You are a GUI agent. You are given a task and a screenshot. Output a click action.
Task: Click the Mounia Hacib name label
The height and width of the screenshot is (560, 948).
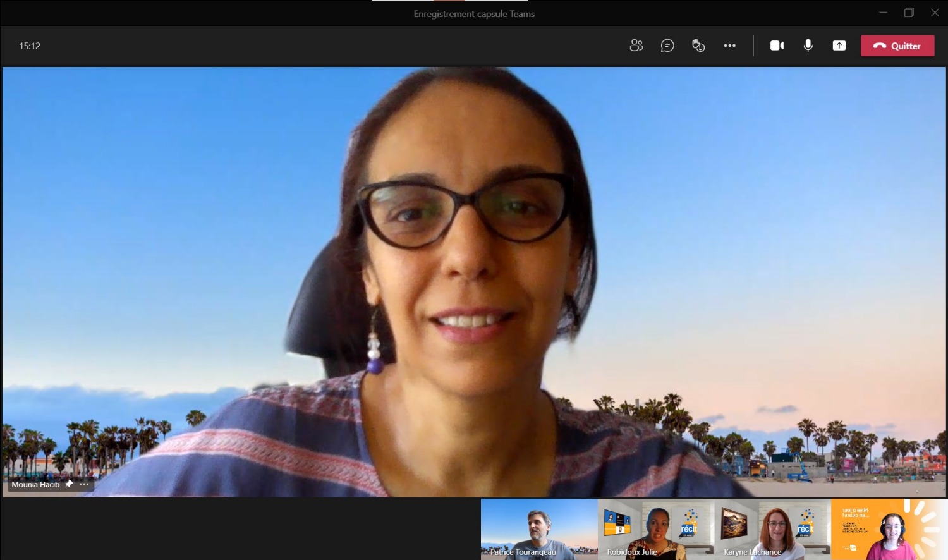pyautogui.click(x=35, y=485)
